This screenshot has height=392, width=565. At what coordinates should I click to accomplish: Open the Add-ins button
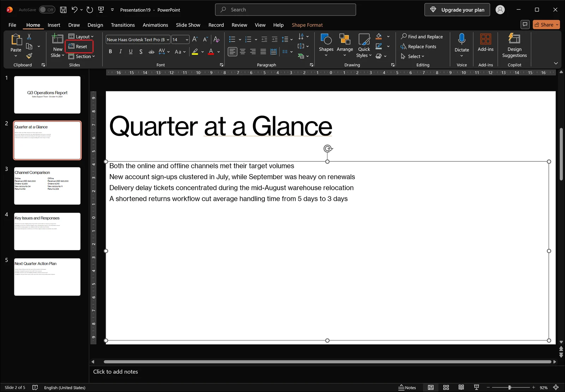pos(486,42)
